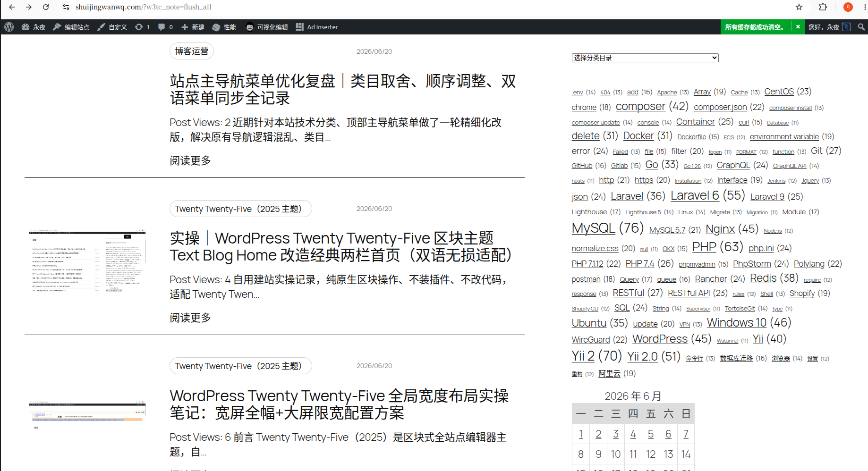Viewport: 868px width, 471px height.
Task: Open the 性能 performance menu
Action: [224, 27]
